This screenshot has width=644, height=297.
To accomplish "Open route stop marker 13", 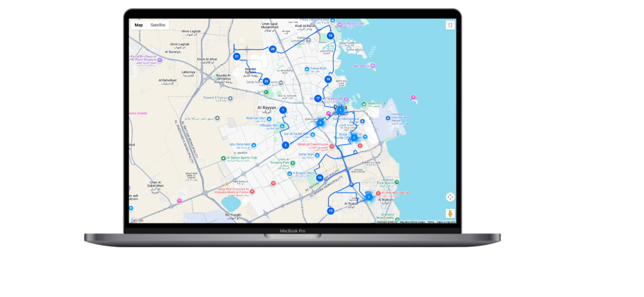I will pos(331,211).
